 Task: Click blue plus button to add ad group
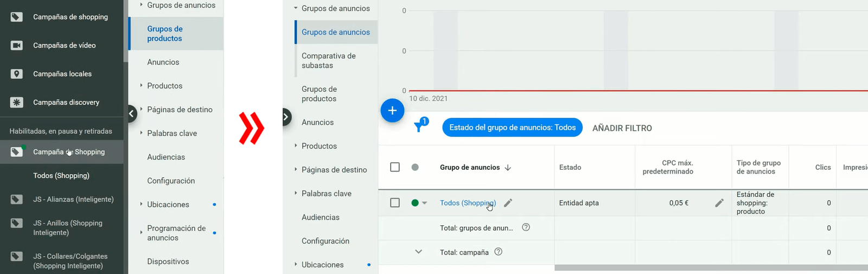pyautogui.click(x=392, y=111)
